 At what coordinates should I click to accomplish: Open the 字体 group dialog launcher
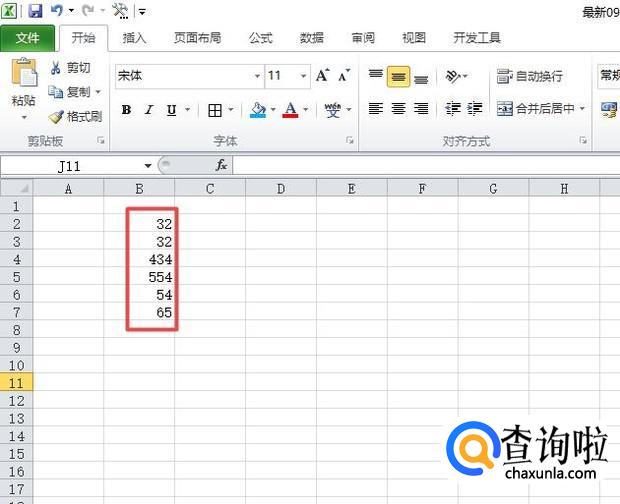pyautogui.click(x=350, y=140)
